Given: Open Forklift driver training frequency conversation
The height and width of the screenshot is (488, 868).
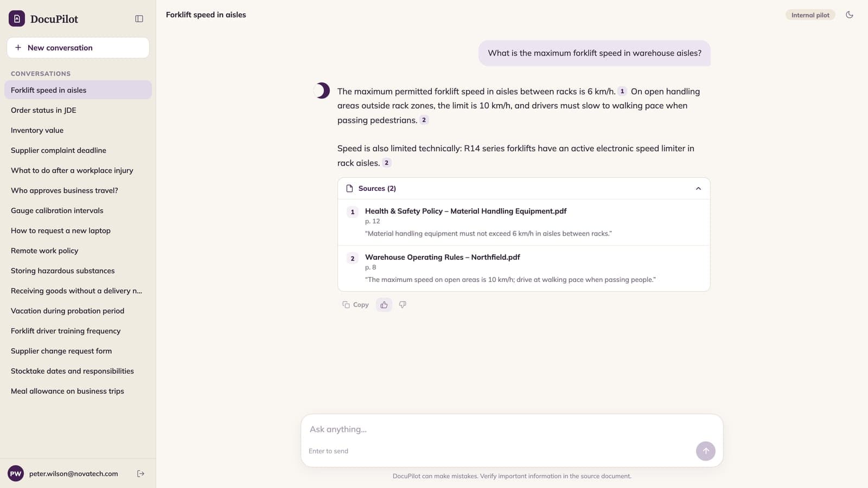Looking at the screenshot, I should point(78,331).
